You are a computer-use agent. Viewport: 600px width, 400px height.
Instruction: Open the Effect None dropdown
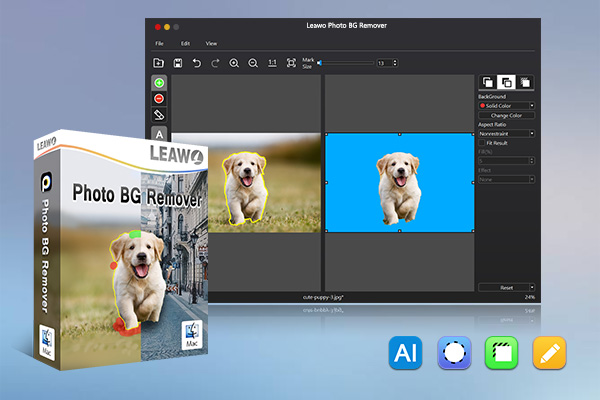[x=506, y=179]
